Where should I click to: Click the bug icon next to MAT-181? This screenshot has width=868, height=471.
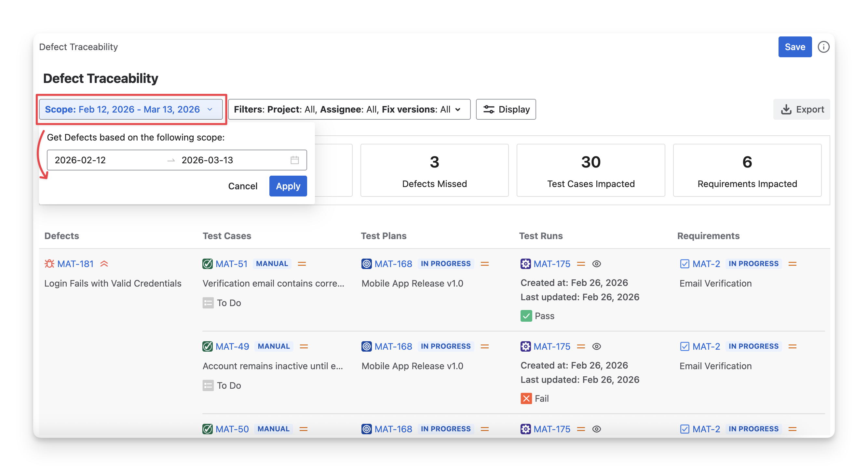click(49, 264)
